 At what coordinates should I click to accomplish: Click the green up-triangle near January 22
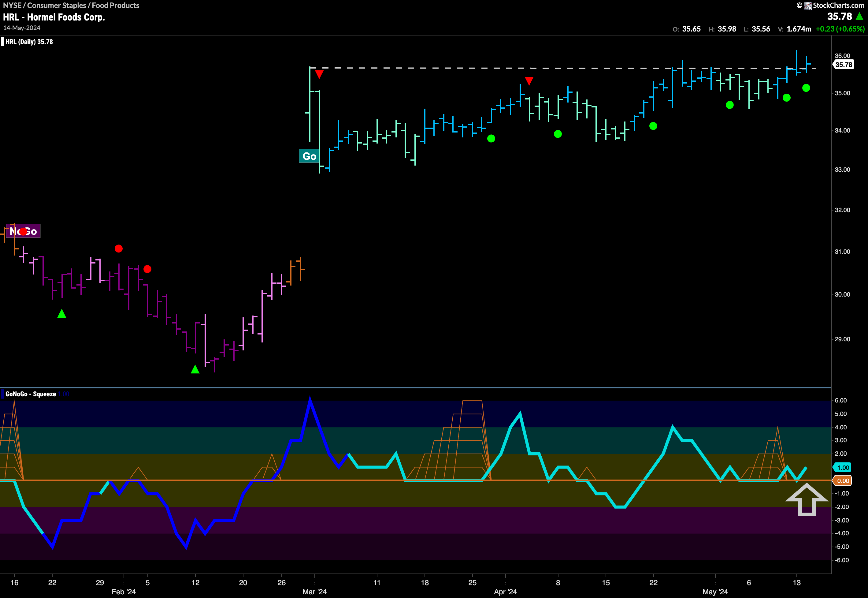62,314
